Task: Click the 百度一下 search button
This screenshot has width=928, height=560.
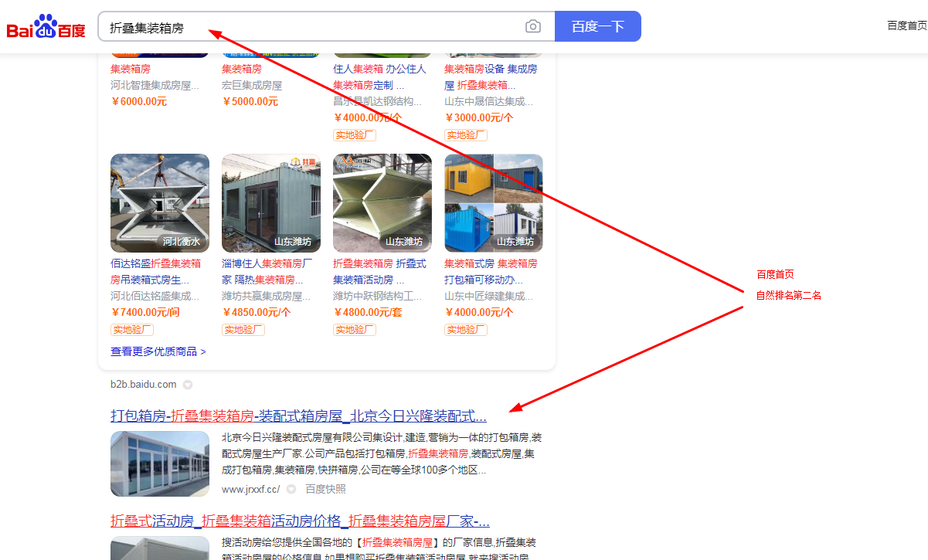Action: [x=598, y=27]
